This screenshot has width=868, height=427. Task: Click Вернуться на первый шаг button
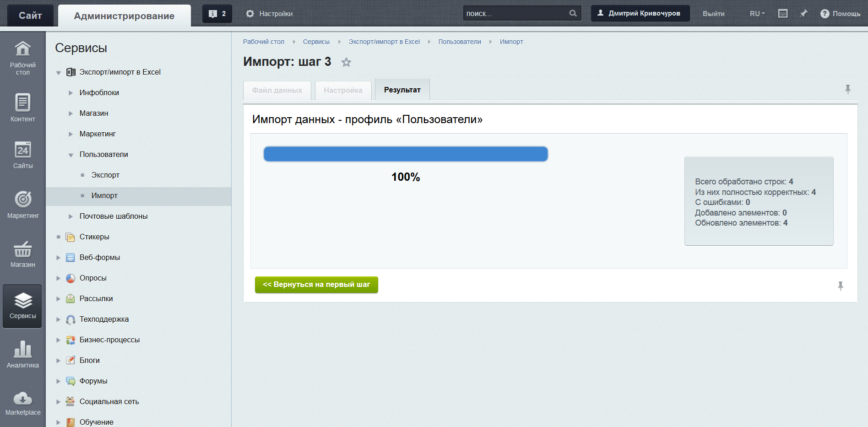[316, 285]
